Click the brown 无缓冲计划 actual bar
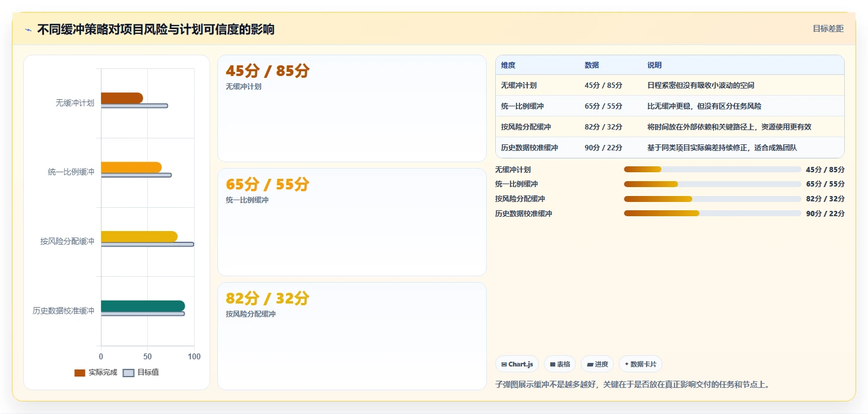Image resolution: width=868 pixels, height=414 pixels. point(122,98)
